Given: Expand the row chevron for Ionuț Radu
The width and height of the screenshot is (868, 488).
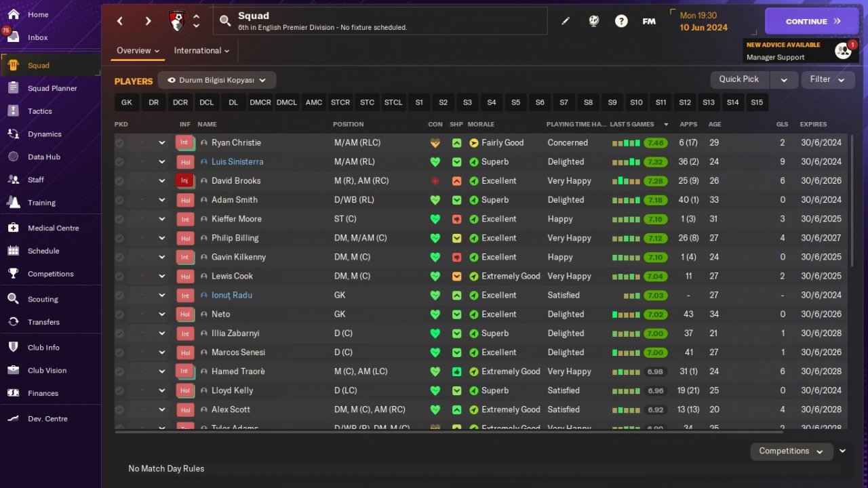Looking at the screenshot, I should coord(162,295).
